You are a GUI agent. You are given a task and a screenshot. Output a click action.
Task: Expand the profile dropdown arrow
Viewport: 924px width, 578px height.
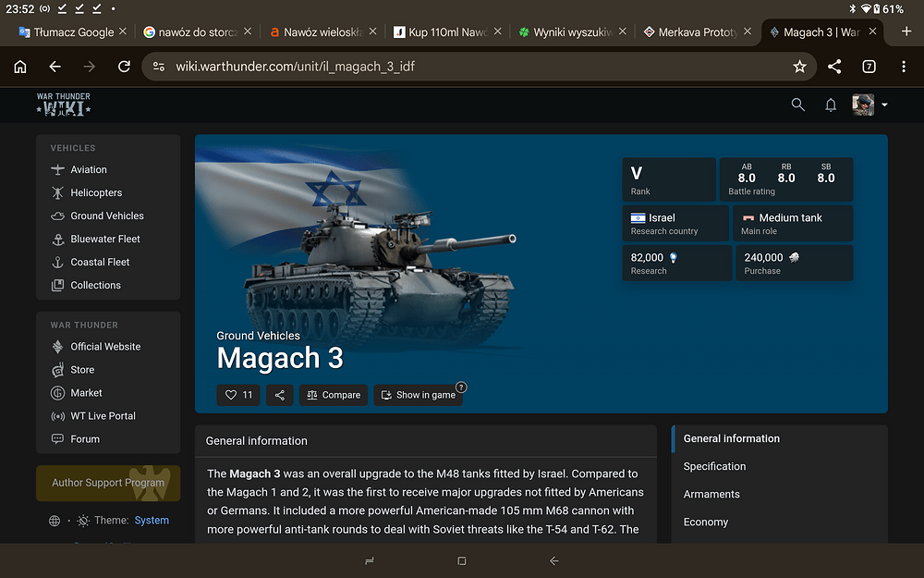click(x=884, y=105)
